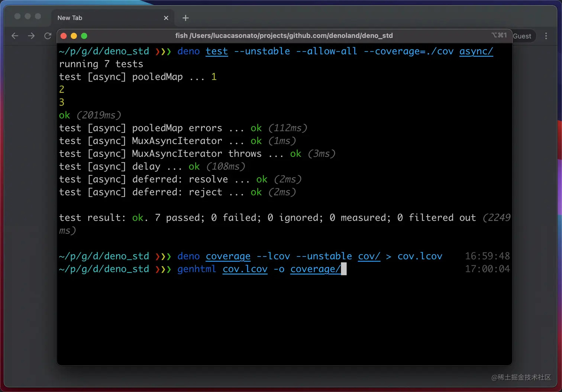Viewport: 562px width, 392px height.
Task: Click the 17:00:04 timestamp
Action: point(487,269)
